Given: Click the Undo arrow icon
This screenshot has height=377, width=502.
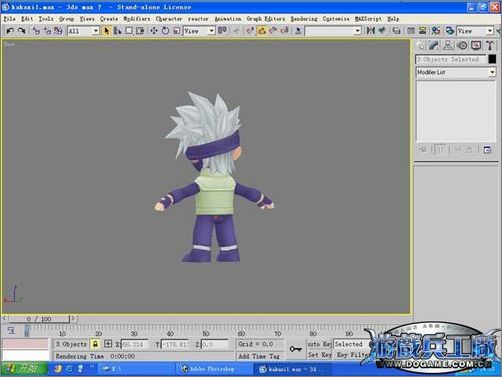Looking at the screenshot, I should (x=10, y=31).
